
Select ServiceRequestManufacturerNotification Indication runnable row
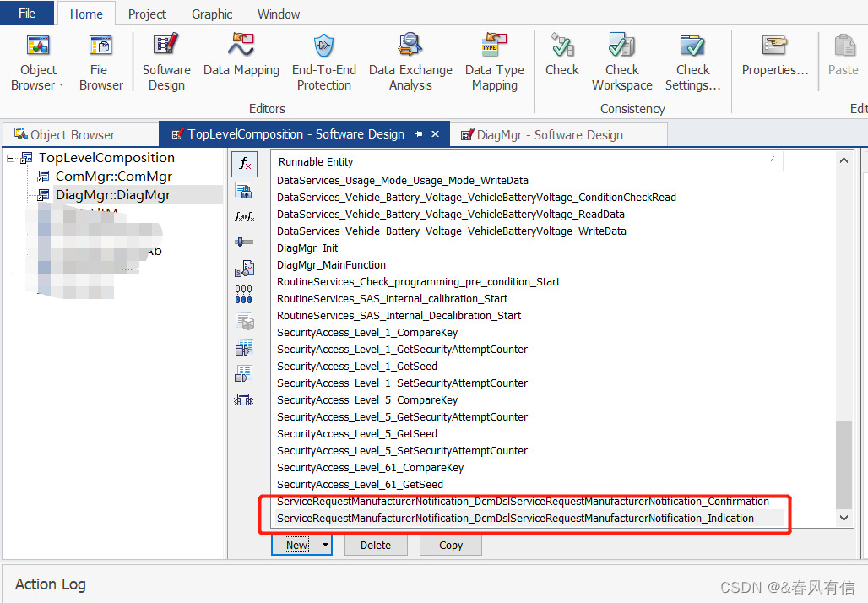[x=529, y=519]
